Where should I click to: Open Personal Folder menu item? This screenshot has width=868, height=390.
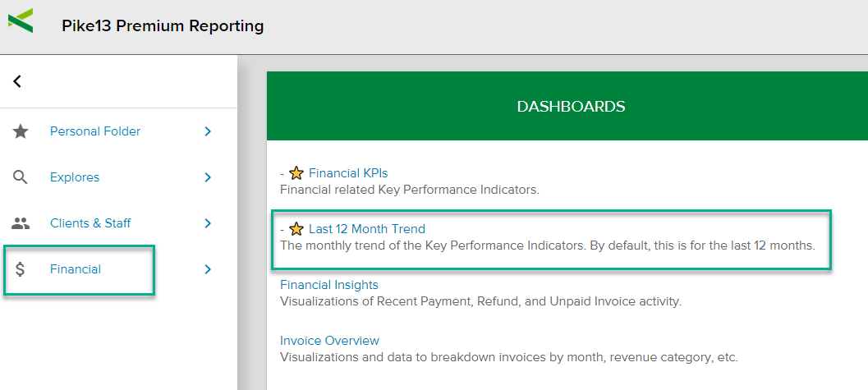tap(95, 131)
